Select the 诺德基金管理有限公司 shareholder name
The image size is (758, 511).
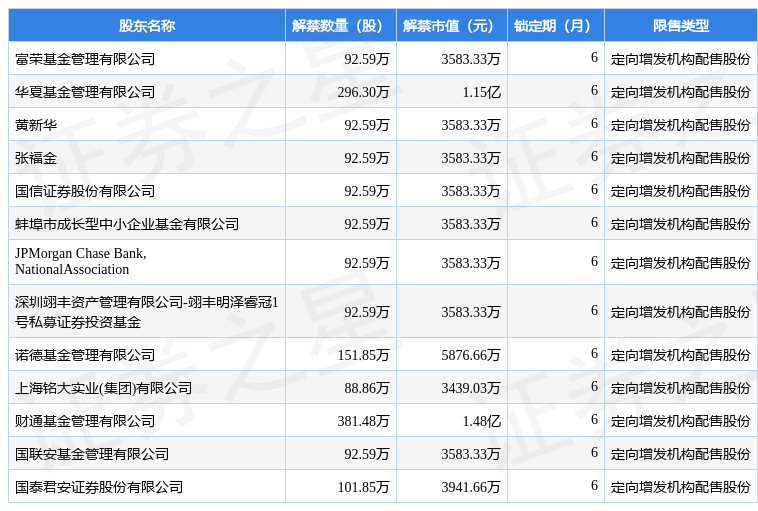coord(85,355)
